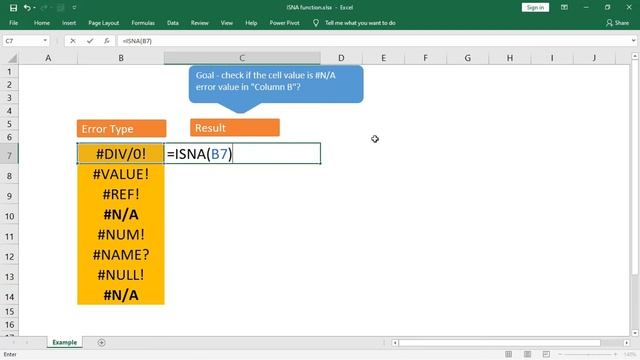Open the Page Layout tab
Screen dimensions: 640x360
[104, 23]
